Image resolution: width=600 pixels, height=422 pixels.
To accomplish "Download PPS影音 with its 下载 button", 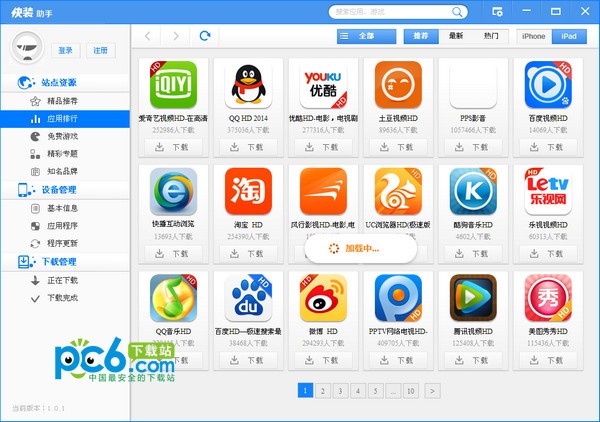I will [x=473, y=147].
